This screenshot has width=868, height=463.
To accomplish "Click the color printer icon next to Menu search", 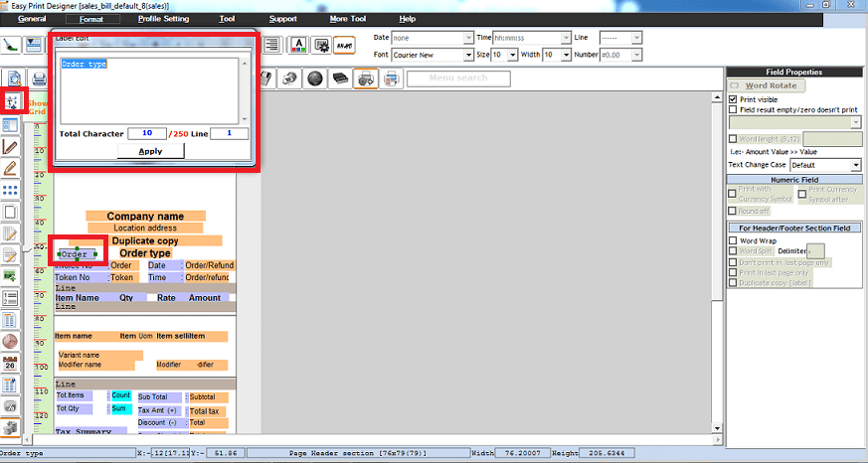I will tap(391, 78).
